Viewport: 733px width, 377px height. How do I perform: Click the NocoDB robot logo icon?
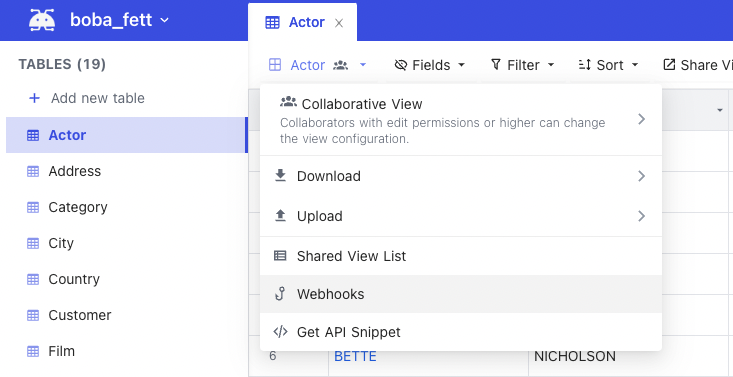pos(42,21)
